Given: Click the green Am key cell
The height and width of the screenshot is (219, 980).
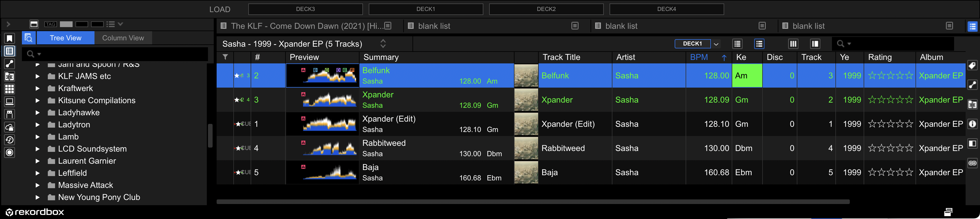Looking at the screenshot, I should (x=747, y=75).
